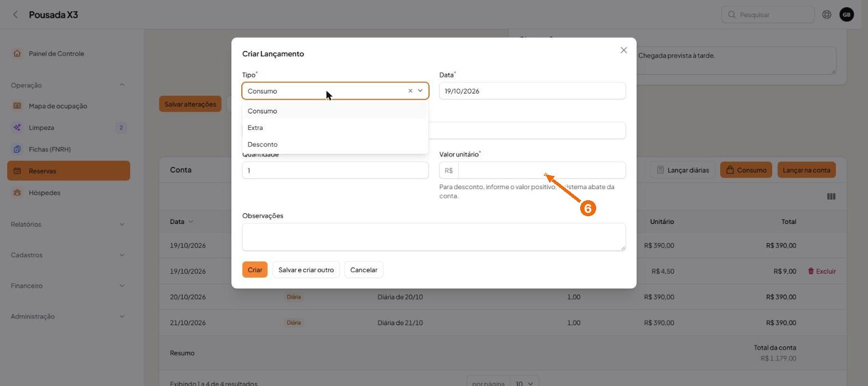Image resolution: width=868 pixels, height=386 pixels.
Task: Expand the Relatórios sidebar group
Action: 122,224
